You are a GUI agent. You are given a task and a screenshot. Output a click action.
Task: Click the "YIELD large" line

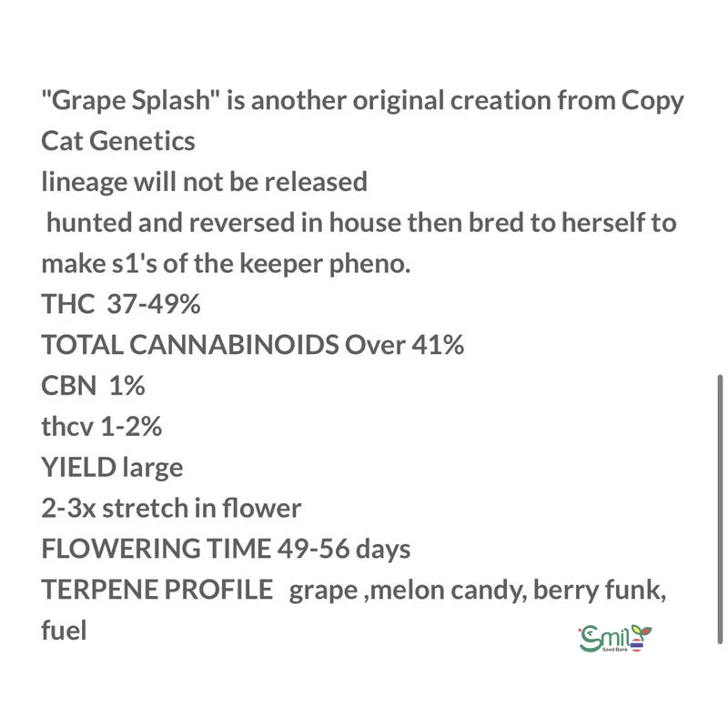click(x=112, y=468)
